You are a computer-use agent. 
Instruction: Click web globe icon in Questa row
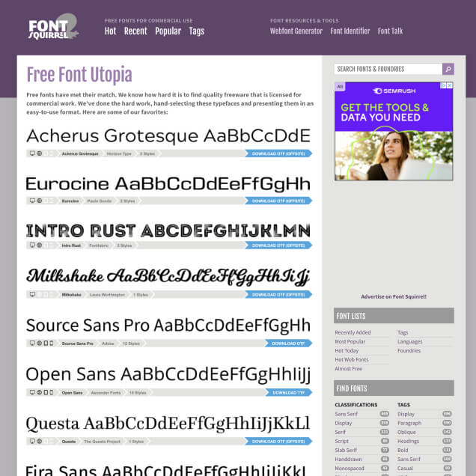click(x=40, y=441)
